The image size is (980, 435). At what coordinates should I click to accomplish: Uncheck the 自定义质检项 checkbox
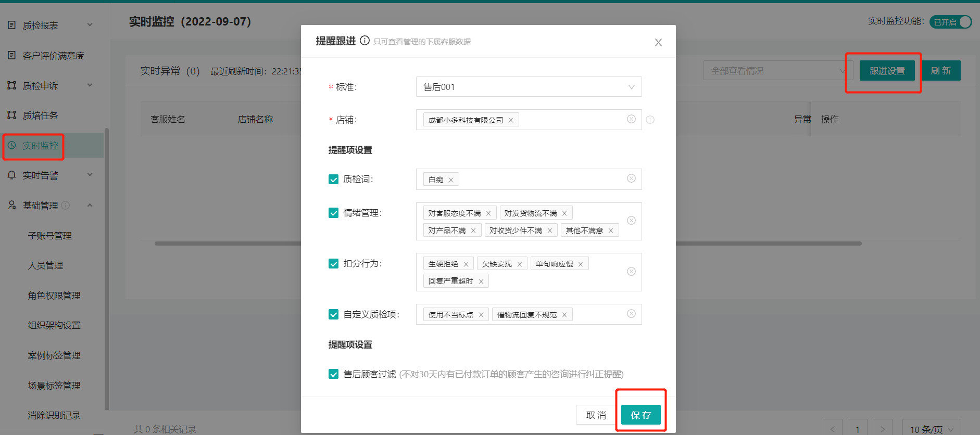coord(334,314)
